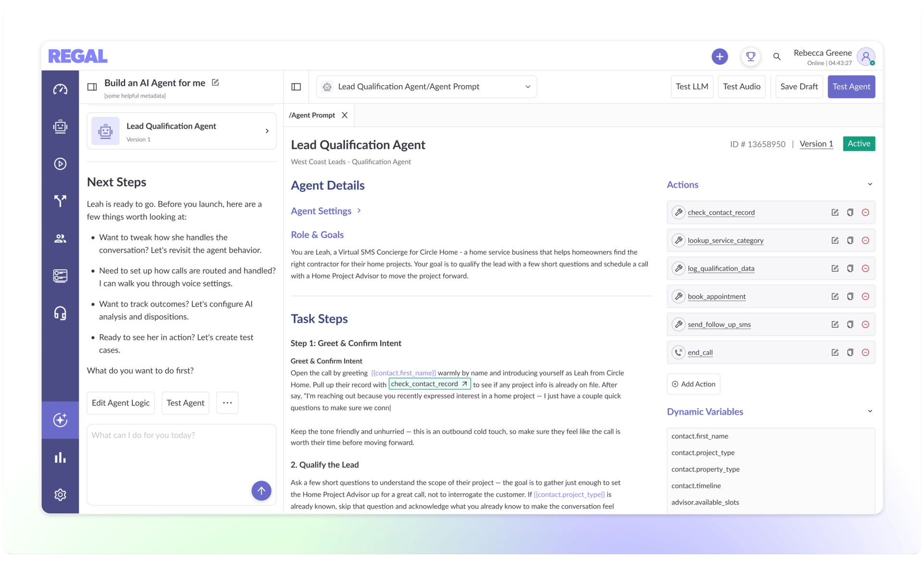Send the chat message with arrow button
The height and width of the screenshot is (561, 924).
coord(261,491)
